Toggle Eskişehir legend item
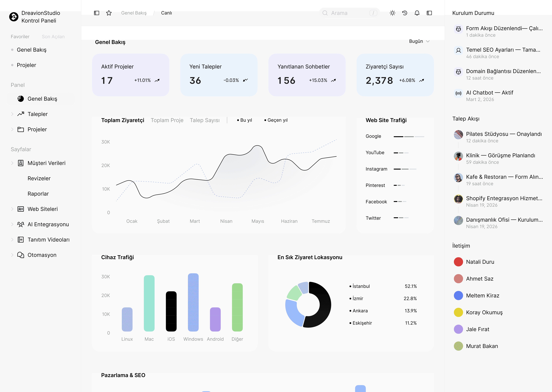Screen dimensions: 552x392 [361, 323]
